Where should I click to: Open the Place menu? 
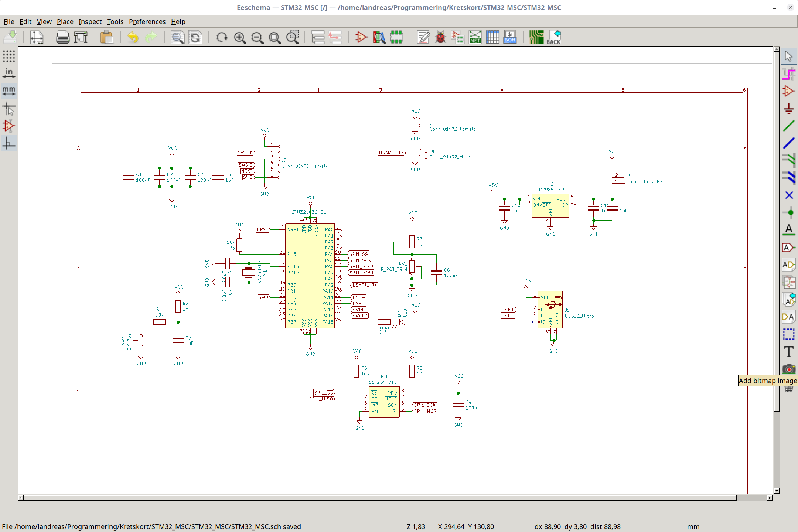(x=65, y=21)
